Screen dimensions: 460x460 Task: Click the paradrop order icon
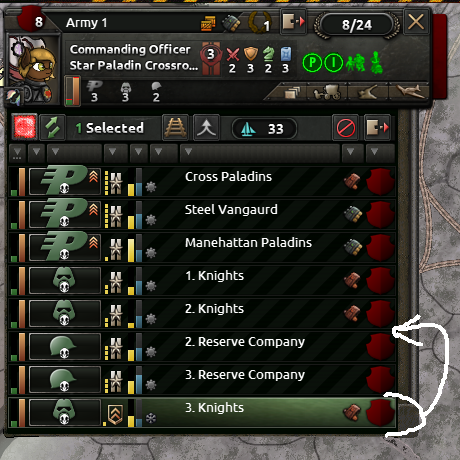click(x=206, y=128)
